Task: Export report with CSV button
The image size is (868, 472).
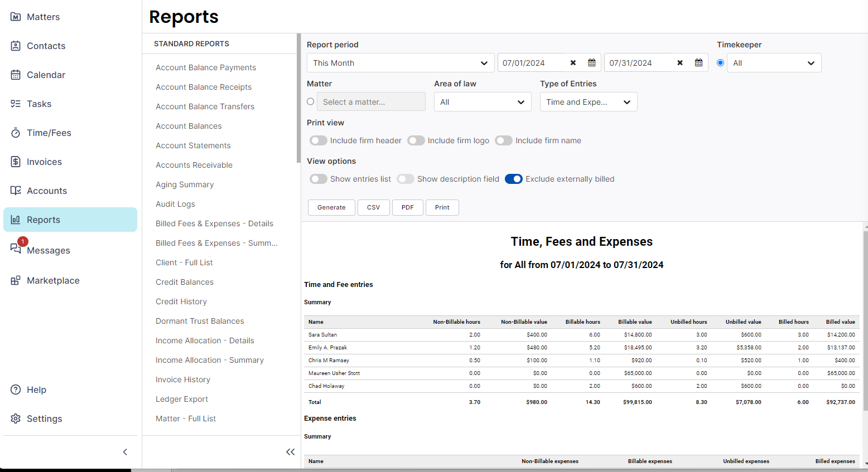Action: pyautogui.click(x=374, y=207)
